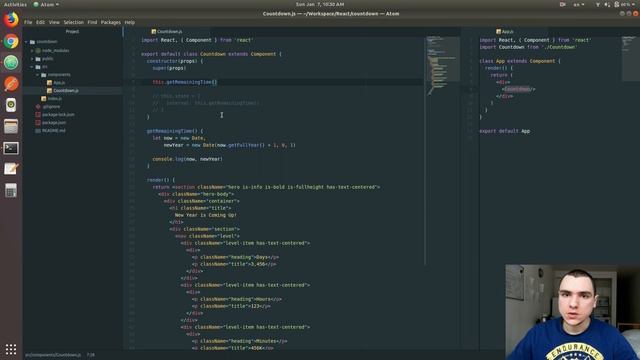Expand the public folder arrow
The height and width of the screenshot is (360, 640).
point(32,59)
